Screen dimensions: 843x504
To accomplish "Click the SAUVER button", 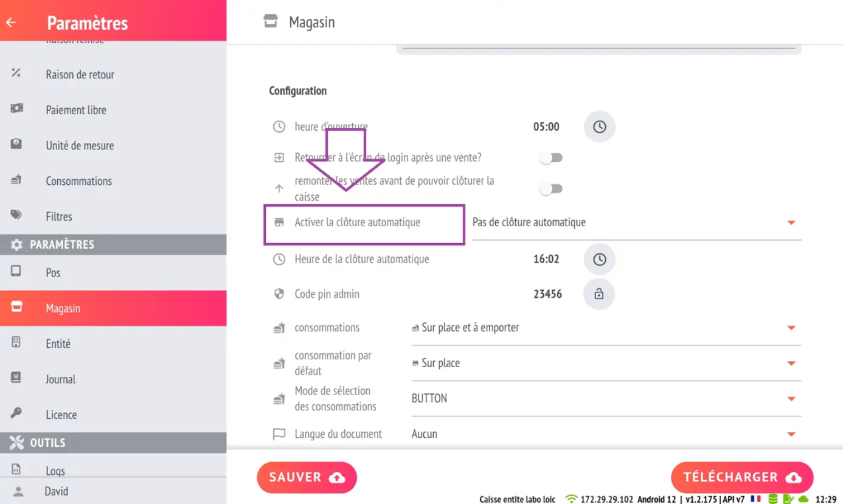I will pos(307,477).
